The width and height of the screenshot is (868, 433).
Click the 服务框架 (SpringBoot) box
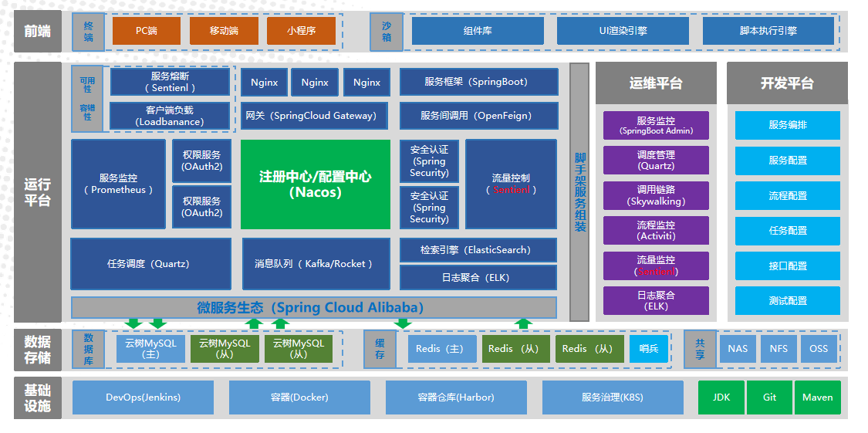coord(479,82)
